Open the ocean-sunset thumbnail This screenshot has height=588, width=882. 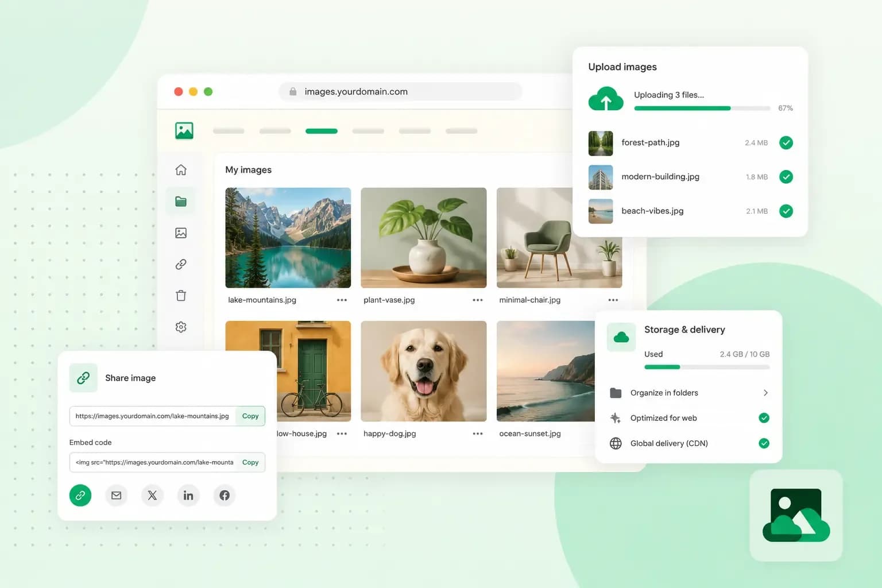tap(546, 371)
